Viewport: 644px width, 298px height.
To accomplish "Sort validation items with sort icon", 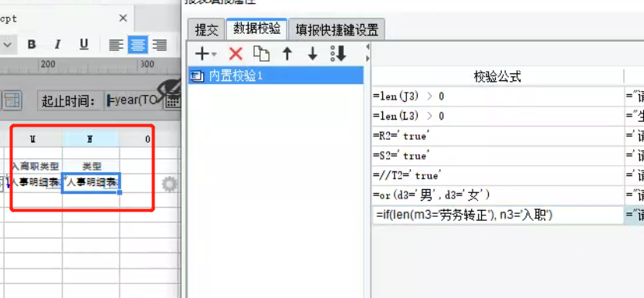I will (338, 53).
